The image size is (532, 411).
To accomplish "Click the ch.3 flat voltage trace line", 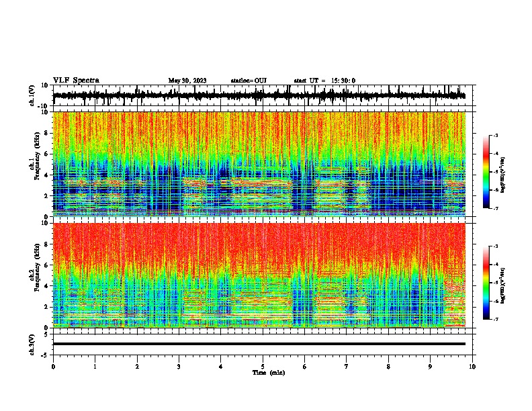I will click(259, 344).
